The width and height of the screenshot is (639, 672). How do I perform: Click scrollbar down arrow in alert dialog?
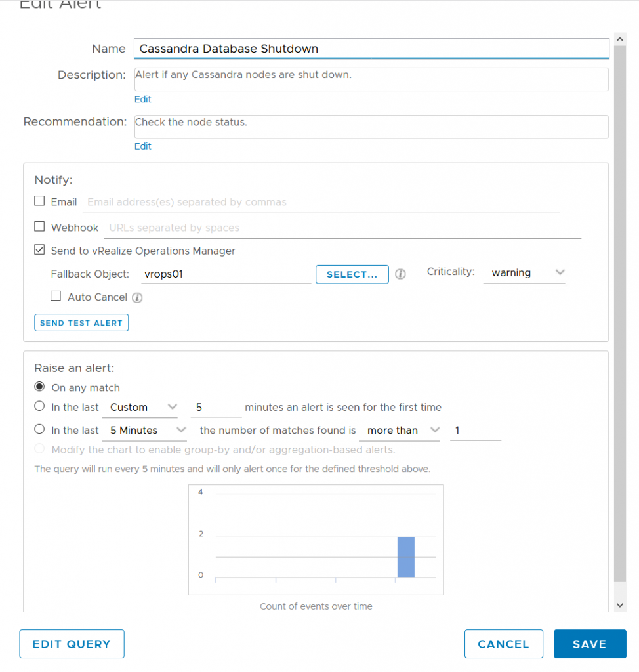(x=620, y=604)
